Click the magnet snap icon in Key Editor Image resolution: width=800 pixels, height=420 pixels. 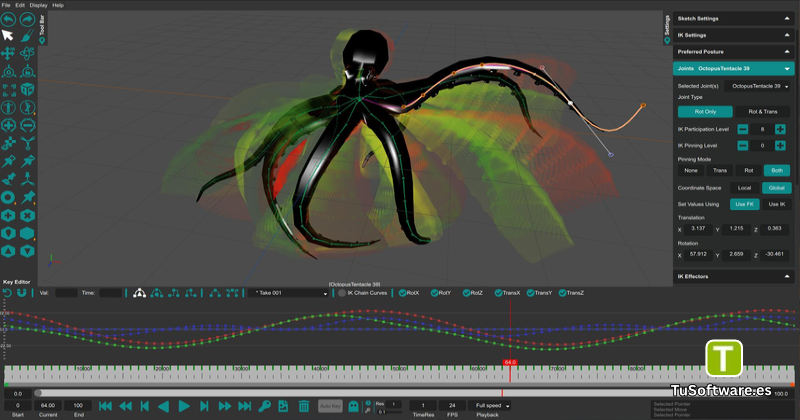21,293
